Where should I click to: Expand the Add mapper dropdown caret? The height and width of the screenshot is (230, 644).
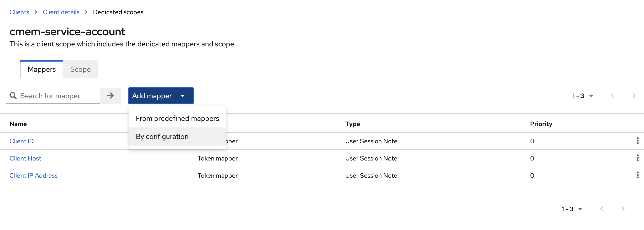click(x=183, y=96)
